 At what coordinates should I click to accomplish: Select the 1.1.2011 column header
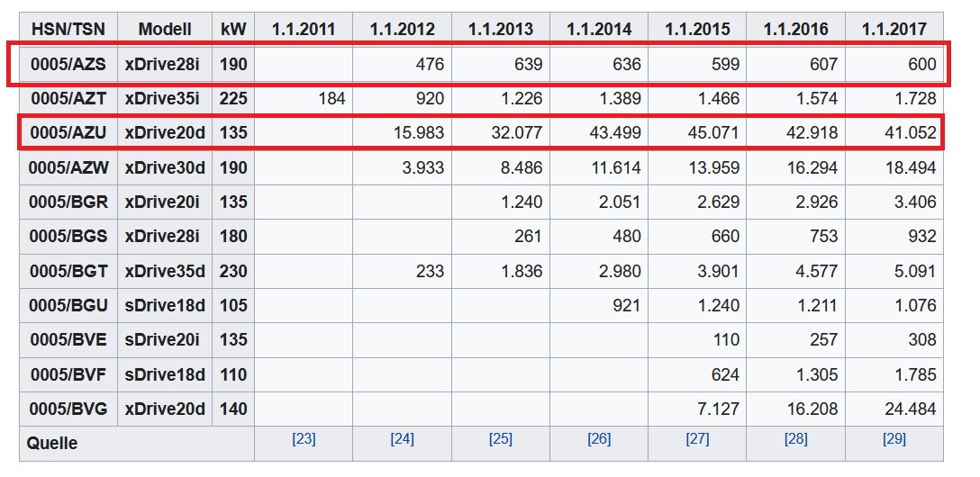click(304, 29)
